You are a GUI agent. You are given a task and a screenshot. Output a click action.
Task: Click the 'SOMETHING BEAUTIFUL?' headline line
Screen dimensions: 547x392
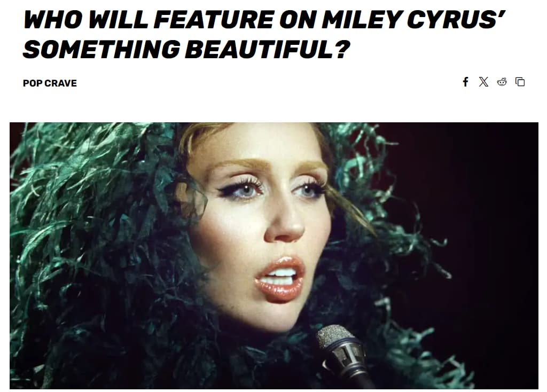coord(186,49)
